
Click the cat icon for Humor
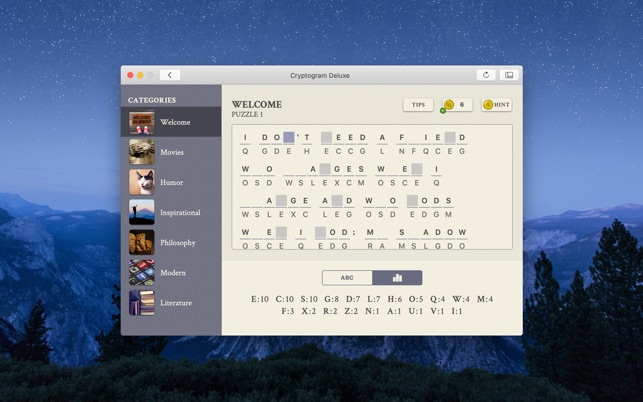pos(141,182)
